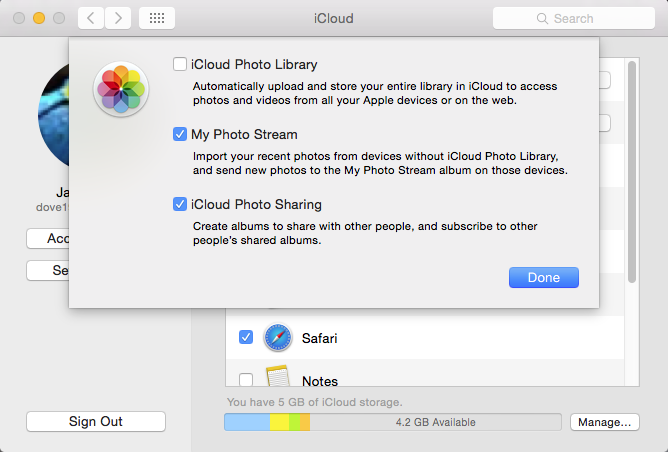Click the Sign Out button
This screenshot has width=668, height=452.
tap(96, 421)
